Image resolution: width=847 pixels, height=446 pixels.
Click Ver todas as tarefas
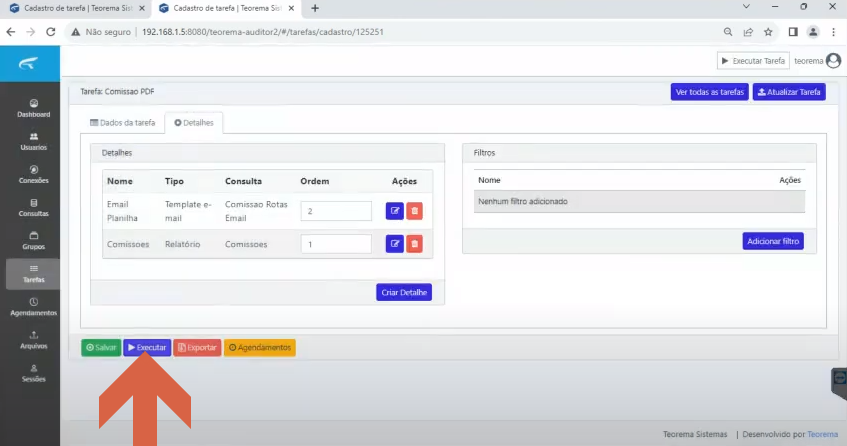point(710,92)
